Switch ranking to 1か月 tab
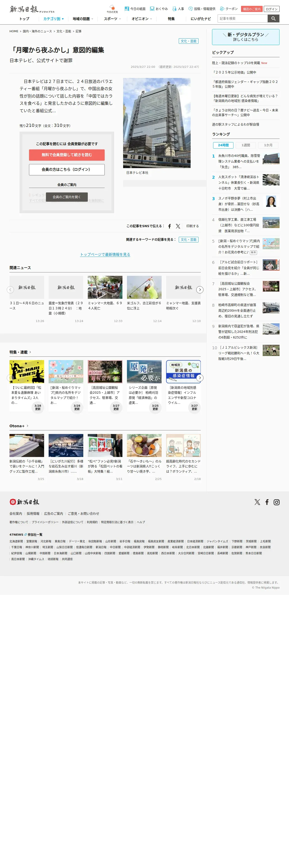 pos(268,145)
